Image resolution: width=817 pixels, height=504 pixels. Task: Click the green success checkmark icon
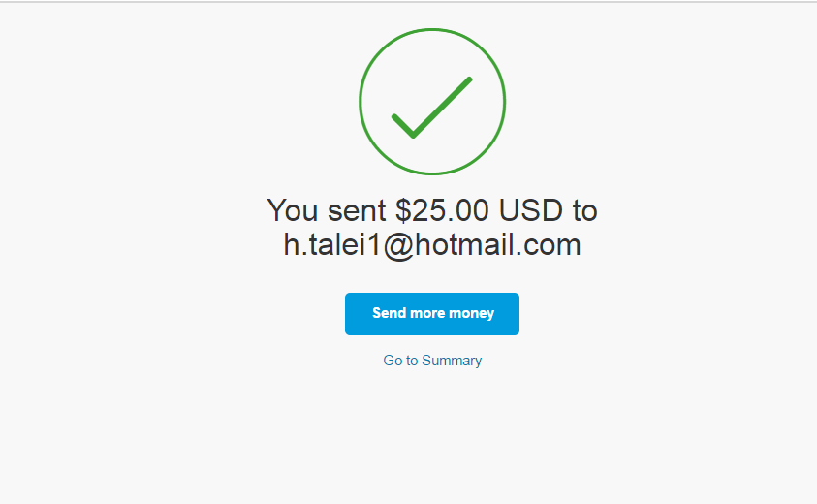(x=432, y=108)
